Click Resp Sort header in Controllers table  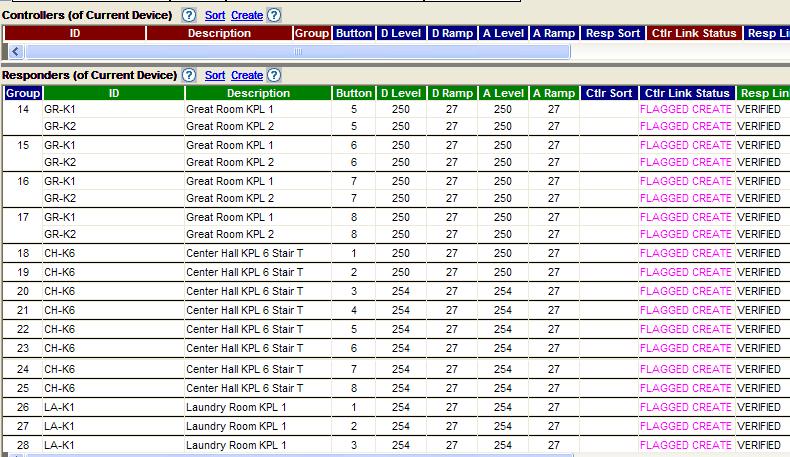[613, 33]
